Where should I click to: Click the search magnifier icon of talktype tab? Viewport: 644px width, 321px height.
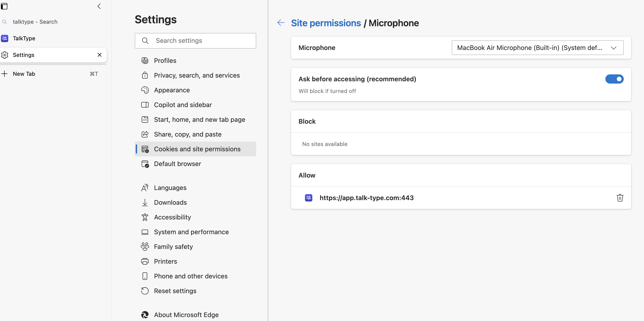point(5,22)
